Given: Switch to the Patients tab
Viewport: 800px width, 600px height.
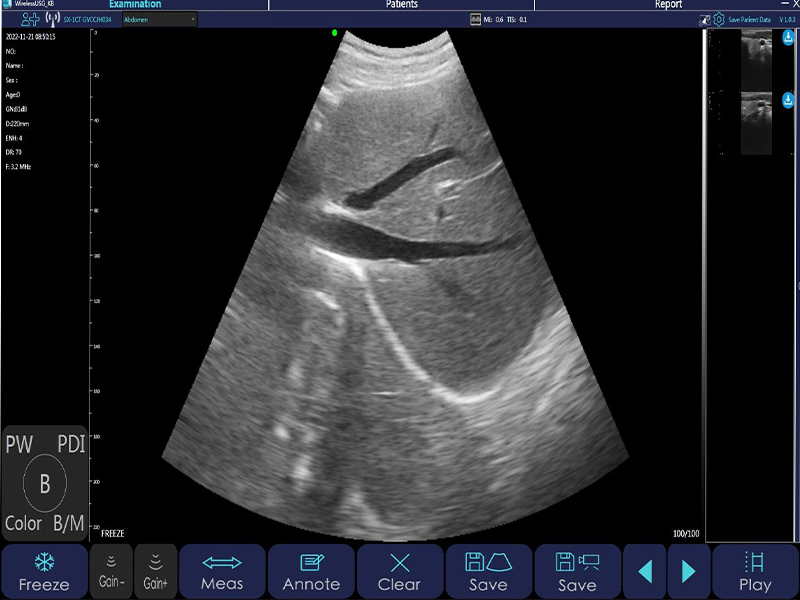Looking at the screenshot, I should (x=401, y=5).
